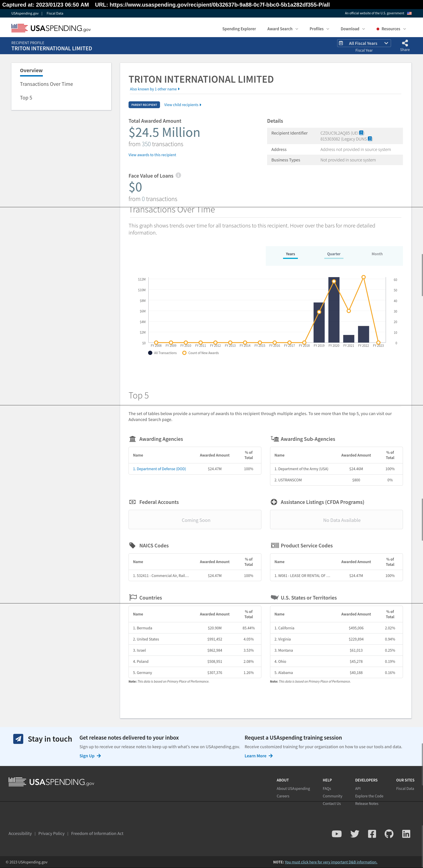Click the PARENT RECIPIENT badge
Viewport: 423px width, 868px height.
coord(144,105)
